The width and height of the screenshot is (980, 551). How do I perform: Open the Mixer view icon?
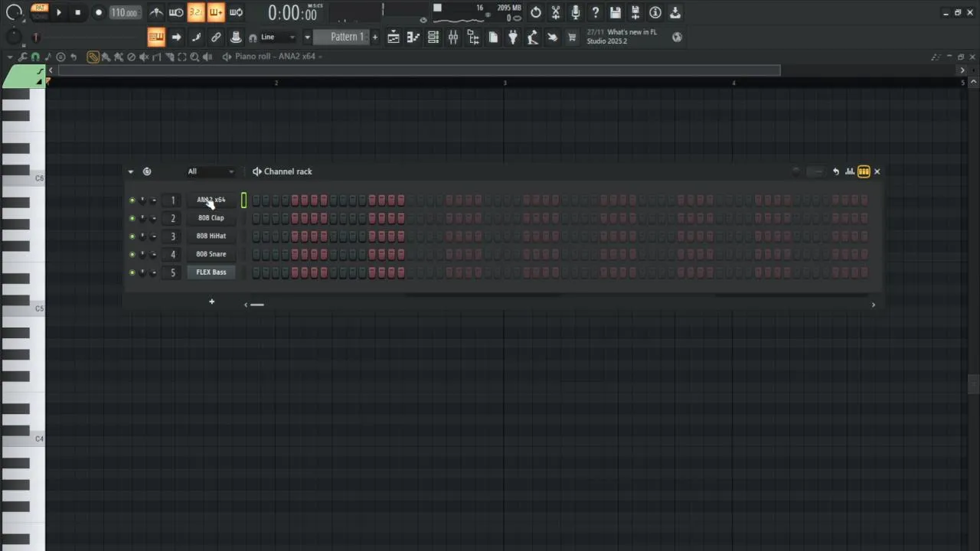tap(453, 37)
